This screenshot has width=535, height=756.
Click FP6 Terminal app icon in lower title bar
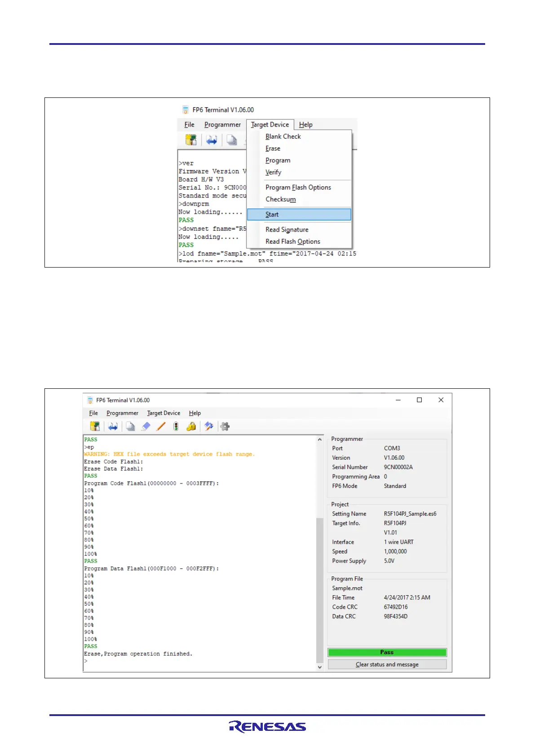click(x=90, y=400)
